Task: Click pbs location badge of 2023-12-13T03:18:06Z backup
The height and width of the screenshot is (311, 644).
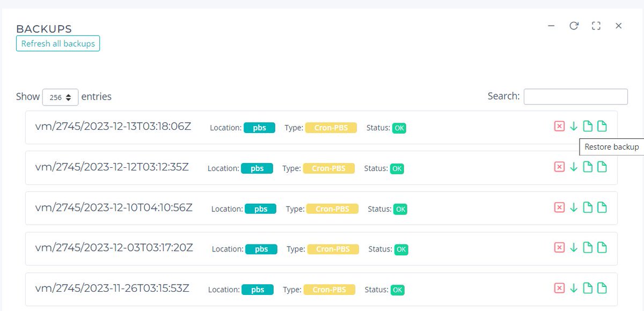Action: [x=259, y=128]
